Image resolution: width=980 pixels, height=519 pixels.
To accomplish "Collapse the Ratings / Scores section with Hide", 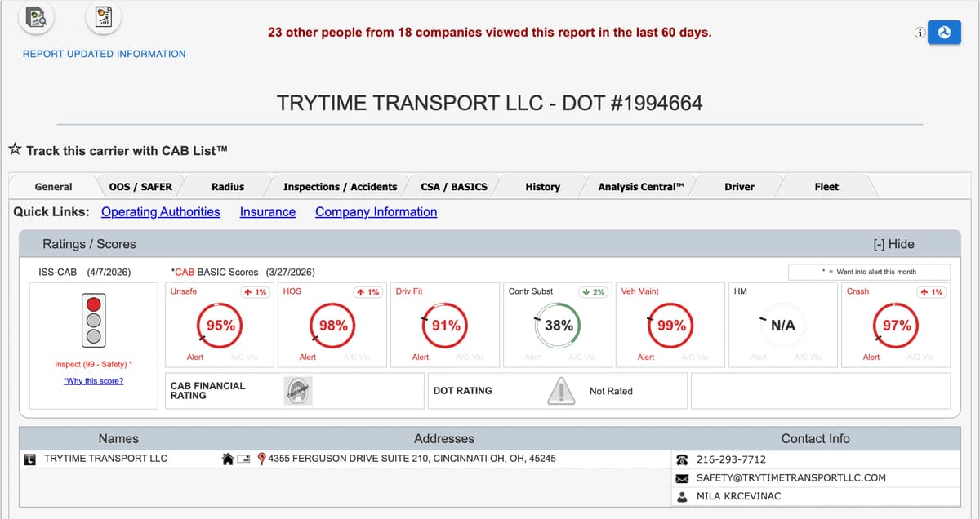I will pos(893,244).
